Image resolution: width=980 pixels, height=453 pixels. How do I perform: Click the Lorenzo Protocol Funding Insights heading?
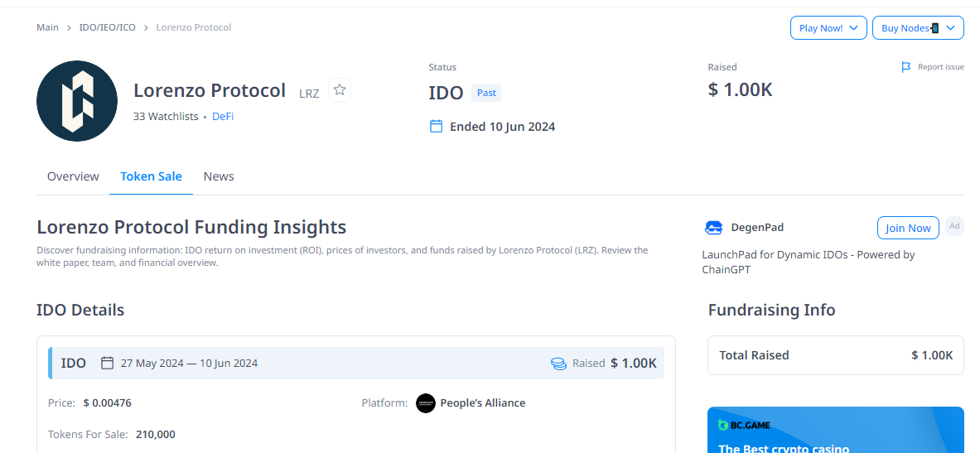pyautogui.click(x=191, y=227)
